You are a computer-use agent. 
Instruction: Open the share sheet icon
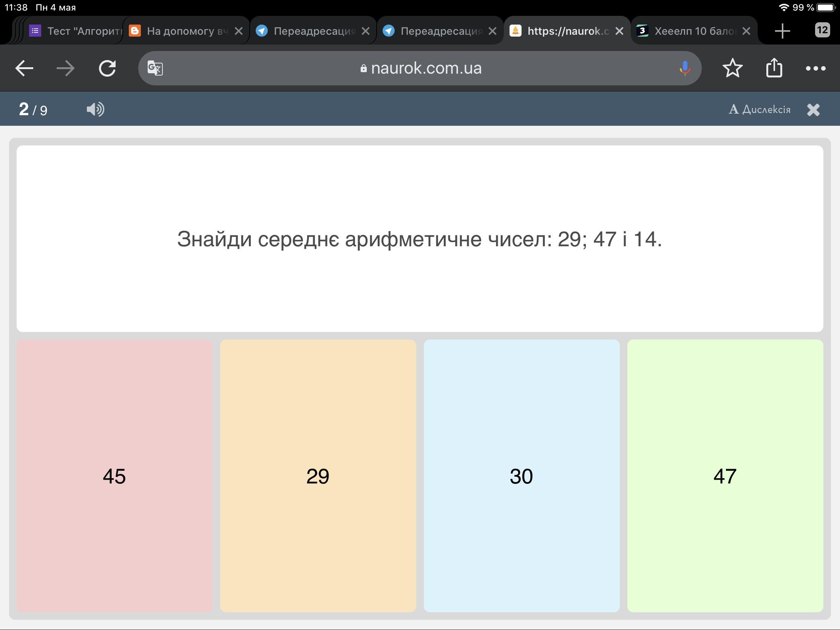pyautogui.click(x=774, y=68)
